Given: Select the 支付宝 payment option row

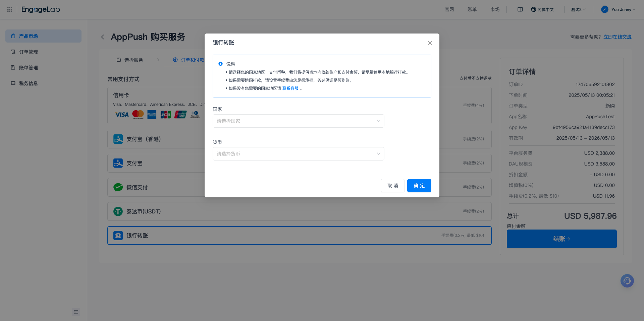Looking at the screenshot, I should 300,163.
